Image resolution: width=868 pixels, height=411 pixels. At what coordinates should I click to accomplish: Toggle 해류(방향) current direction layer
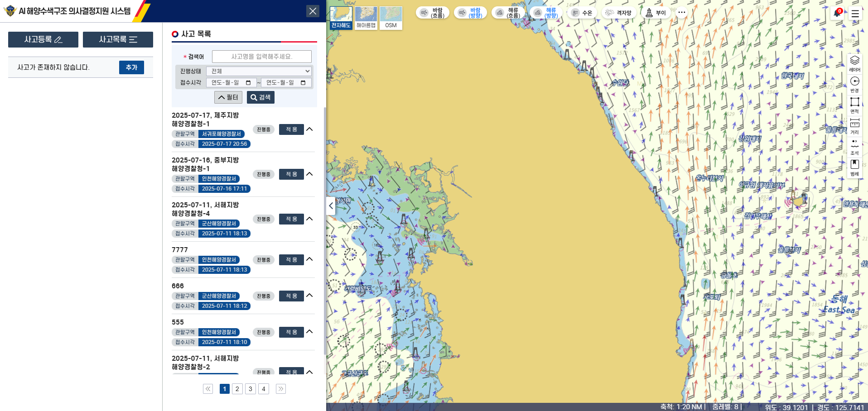tap(546, 13)
